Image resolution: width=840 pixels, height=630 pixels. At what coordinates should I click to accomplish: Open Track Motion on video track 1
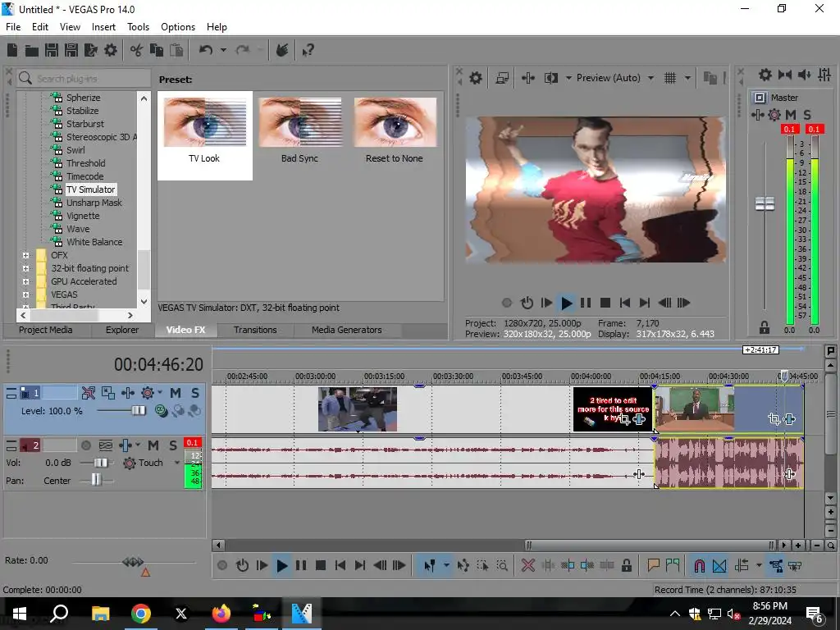click(108, 393)
